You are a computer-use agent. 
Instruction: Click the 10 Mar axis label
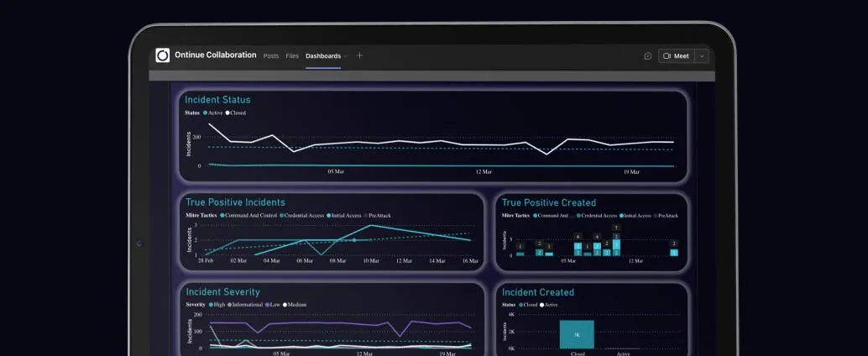tap(371, 261)
